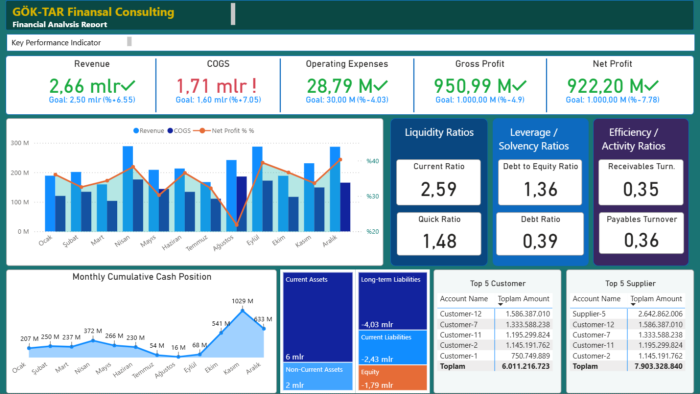Click the Current Ratio card
The height and width of the screenshot is (394, 700).
438,182
